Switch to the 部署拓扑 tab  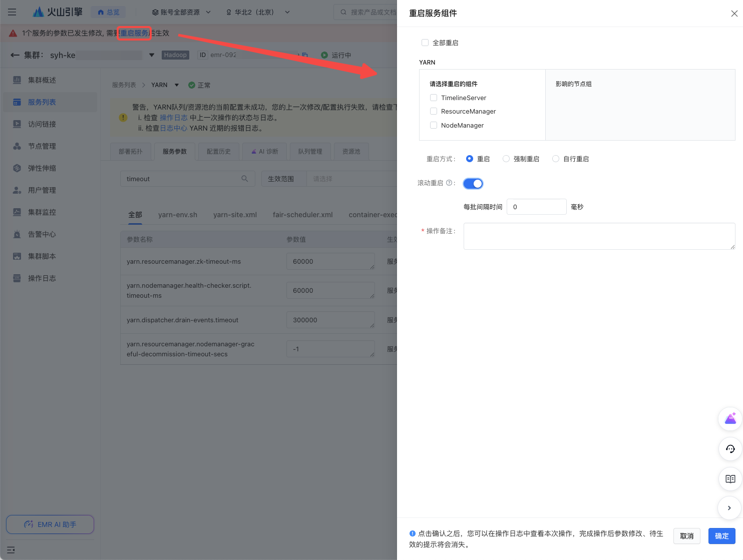click(131, 151)
